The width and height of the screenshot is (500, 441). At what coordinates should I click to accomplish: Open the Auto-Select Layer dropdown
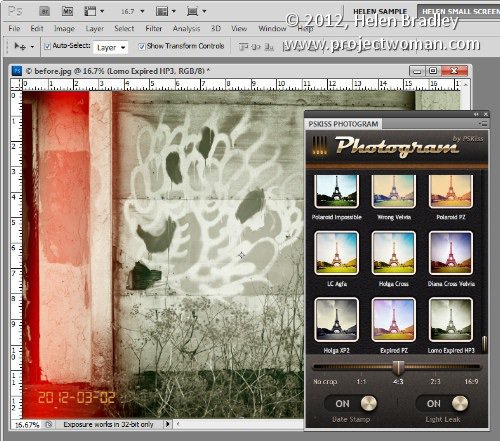[110, 48]
